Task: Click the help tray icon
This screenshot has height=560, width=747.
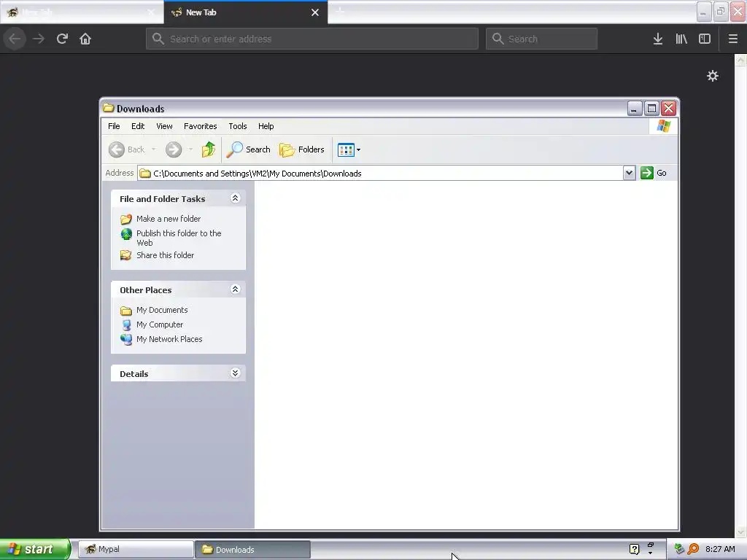Action: 634,549
